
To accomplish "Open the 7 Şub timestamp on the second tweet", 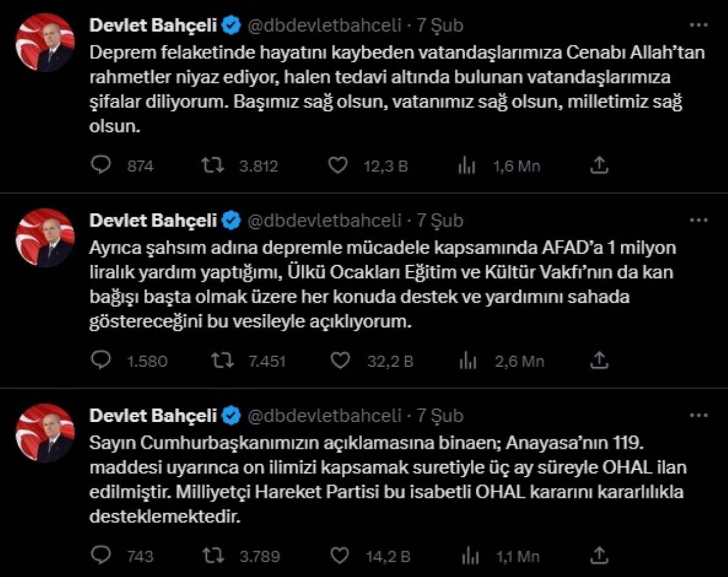I will tap(440, 221).
